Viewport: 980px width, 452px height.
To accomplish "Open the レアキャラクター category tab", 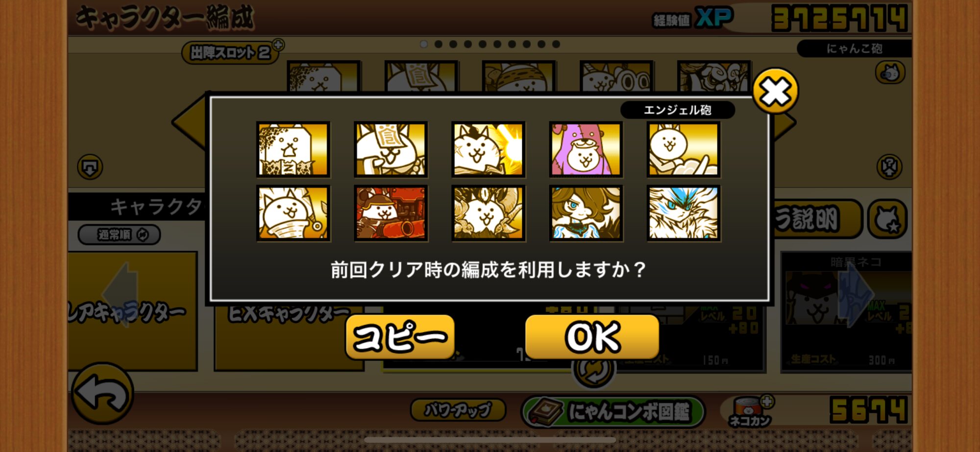I will (132, 311).
